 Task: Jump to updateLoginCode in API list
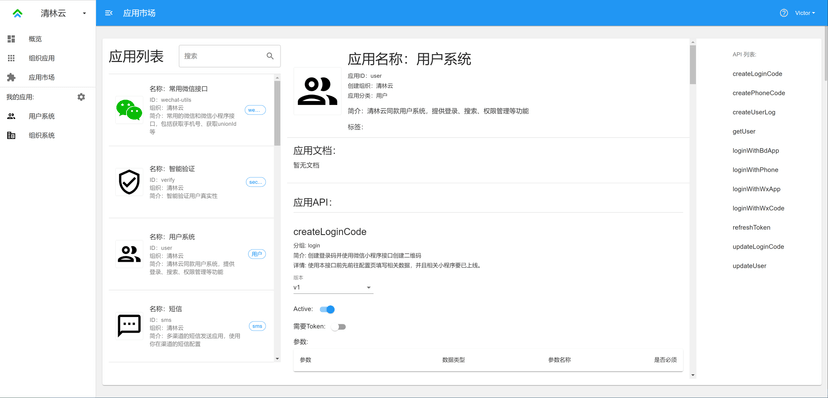[758, 247]
